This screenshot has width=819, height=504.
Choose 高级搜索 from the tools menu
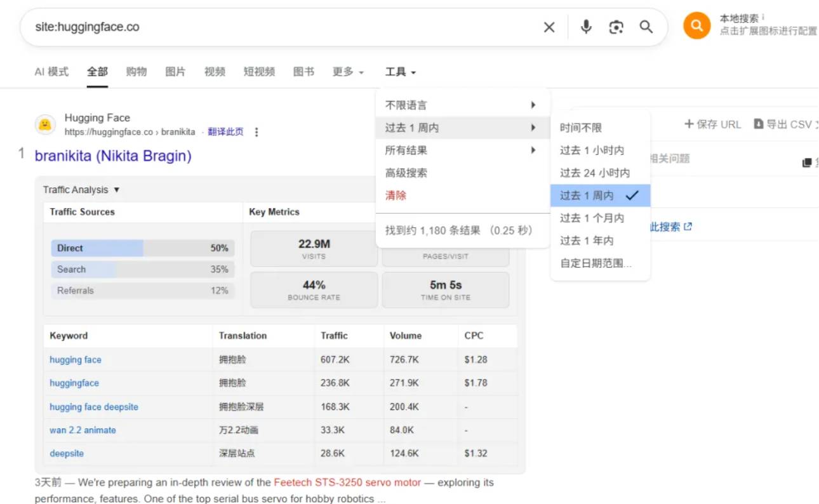click(x=406, y=173)
